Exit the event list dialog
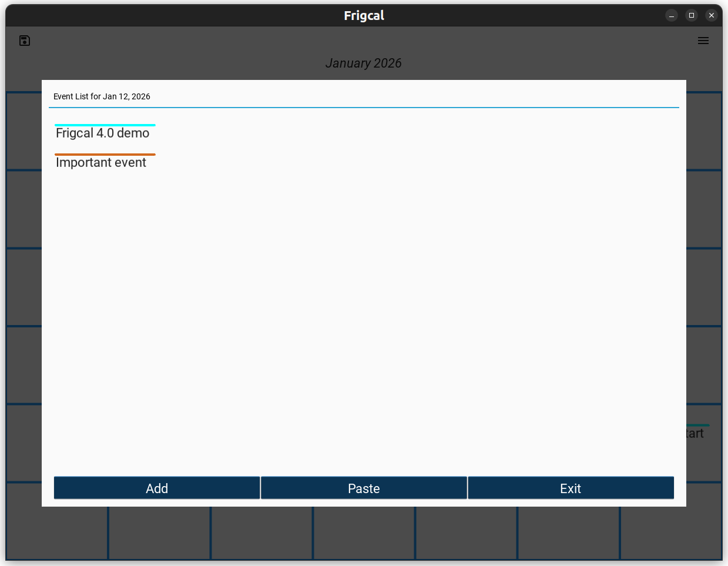Image resolution: width=728 pixels, height=566 pixels. click(x=571, y=488)
